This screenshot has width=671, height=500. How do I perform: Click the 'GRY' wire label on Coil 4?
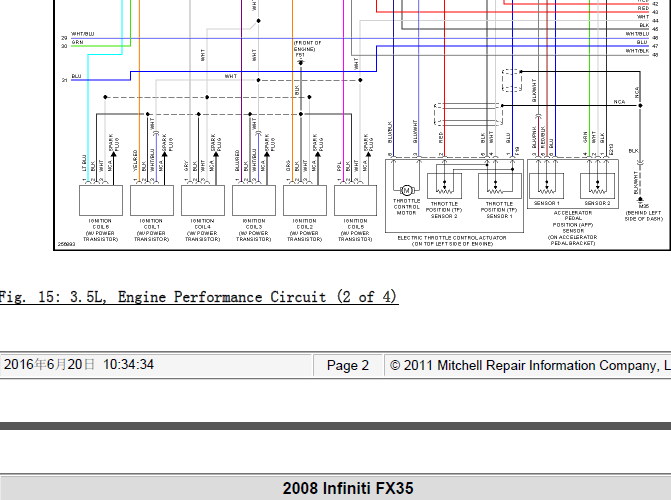click(186, 166)
